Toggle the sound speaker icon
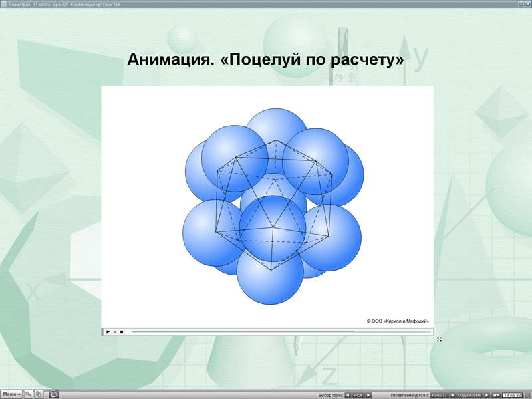 528,395
